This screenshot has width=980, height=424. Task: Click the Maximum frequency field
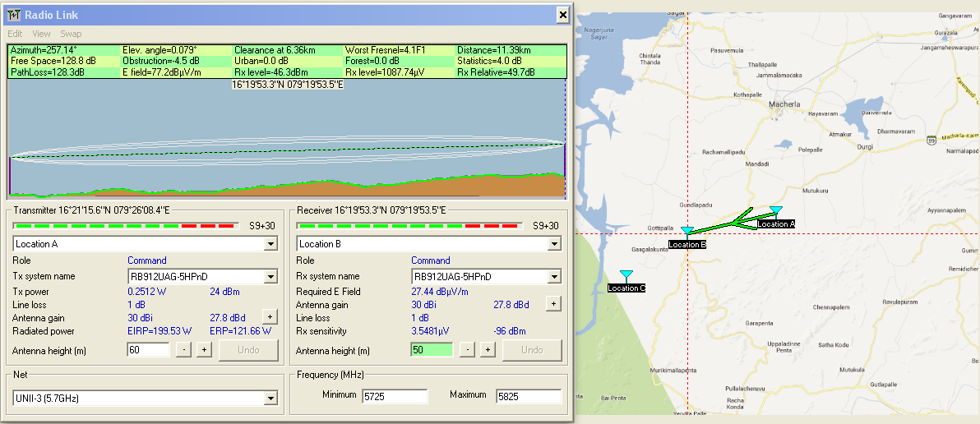(529, 396)
